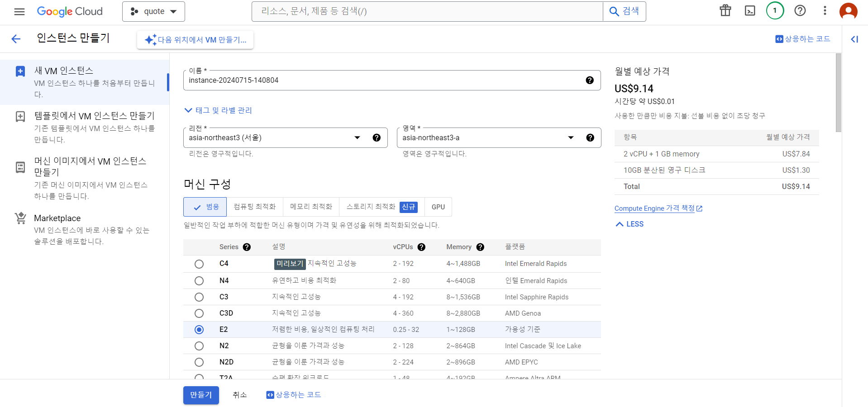Show help for the Memory column
This screenshot has height=407, width=868.
(x=480, y=247)
